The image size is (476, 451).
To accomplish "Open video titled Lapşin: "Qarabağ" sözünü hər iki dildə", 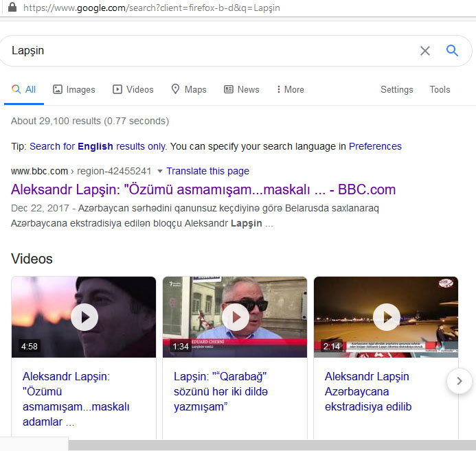I will [220, 391].
